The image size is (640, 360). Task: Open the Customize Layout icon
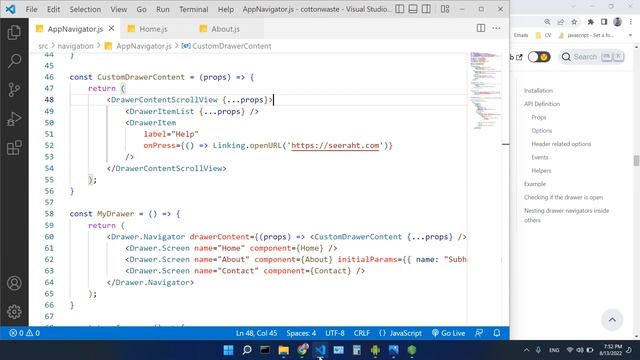[445, 9]
